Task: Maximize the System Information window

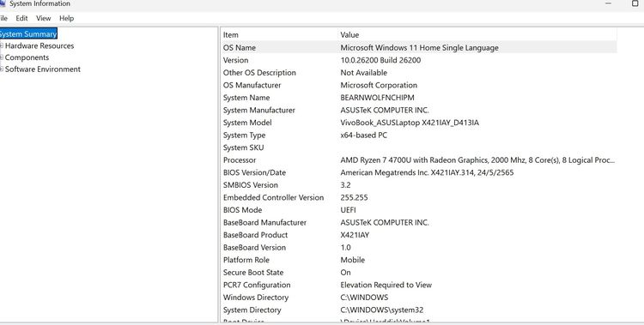Action: (635, 3)
